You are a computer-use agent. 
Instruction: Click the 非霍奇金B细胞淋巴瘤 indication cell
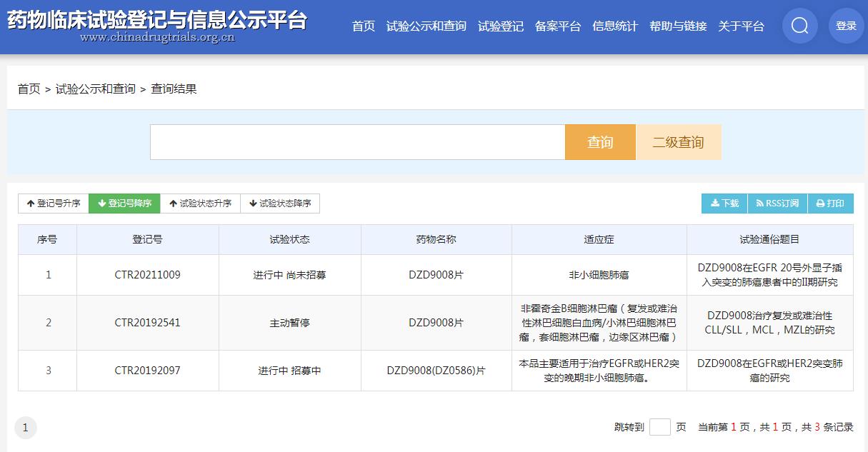point(599,323)
